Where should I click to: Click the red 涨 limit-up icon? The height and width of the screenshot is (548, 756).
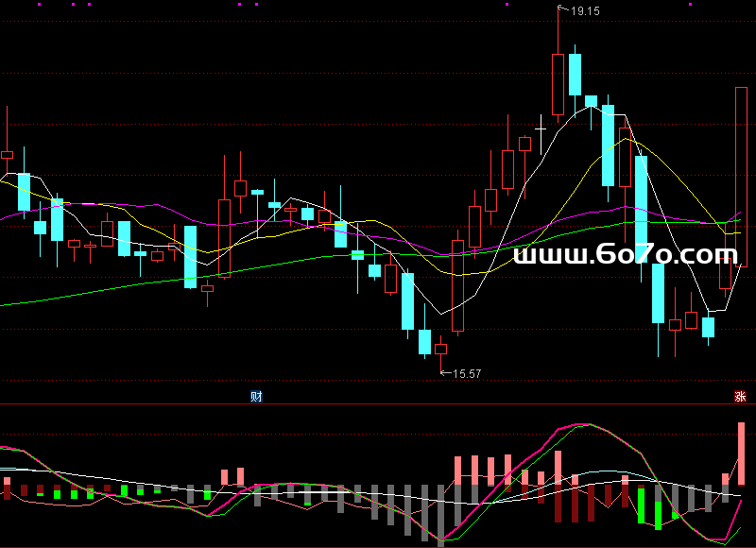[740, 397]
